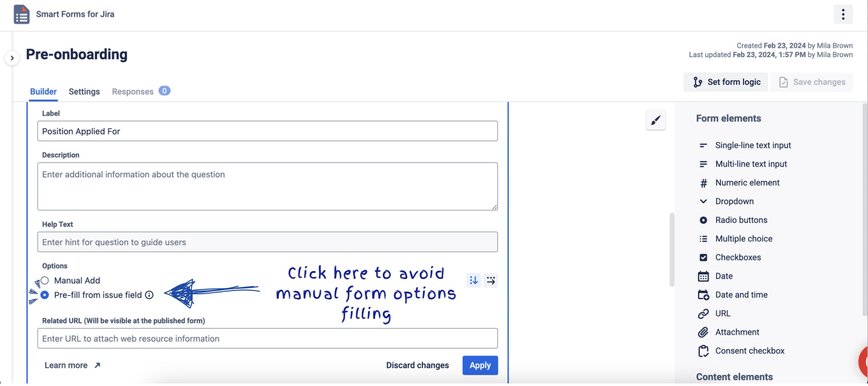Screen dimensions: 868x386
Task: Click the Smart Forms for Jira logo icon
Action: (21, 14)
